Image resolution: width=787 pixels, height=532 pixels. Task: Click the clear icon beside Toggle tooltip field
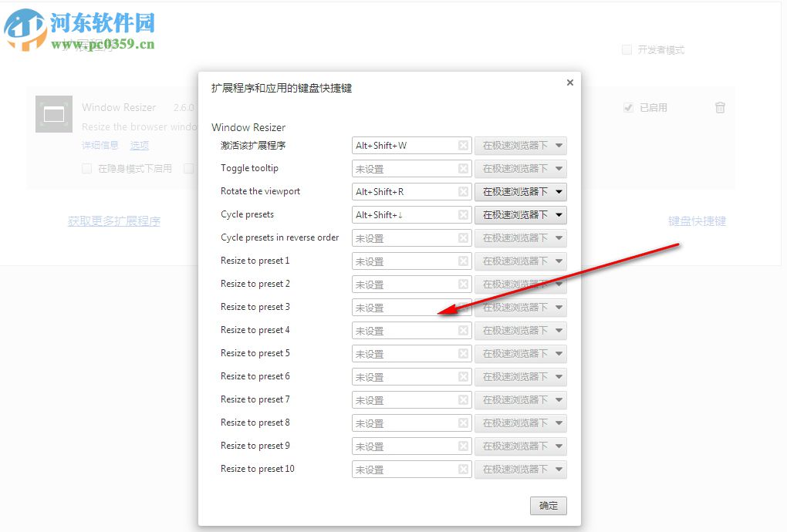(x=464, y=168)
